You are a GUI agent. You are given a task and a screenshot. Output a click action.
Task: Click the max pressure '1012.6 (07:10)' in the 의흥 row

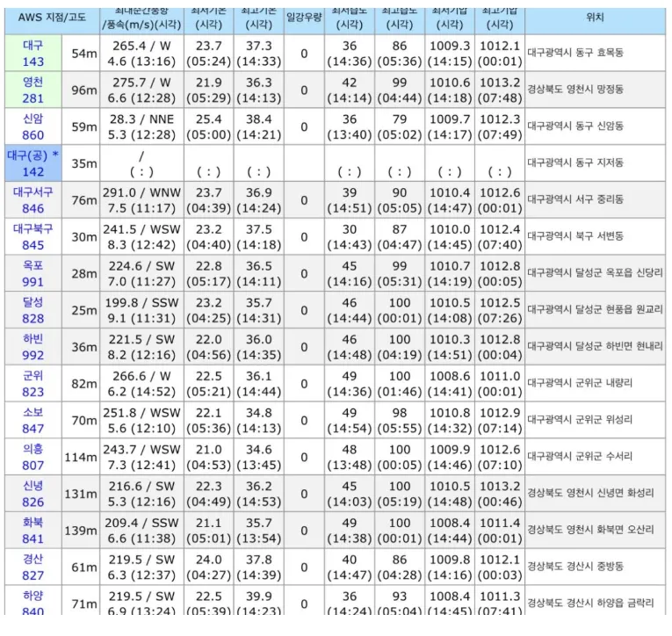coord(500,457)
